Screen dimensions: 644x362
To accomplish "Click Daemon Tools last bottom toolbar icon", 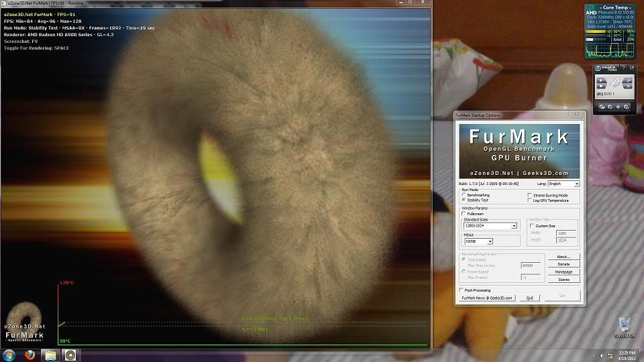I will tap(627, 107).
